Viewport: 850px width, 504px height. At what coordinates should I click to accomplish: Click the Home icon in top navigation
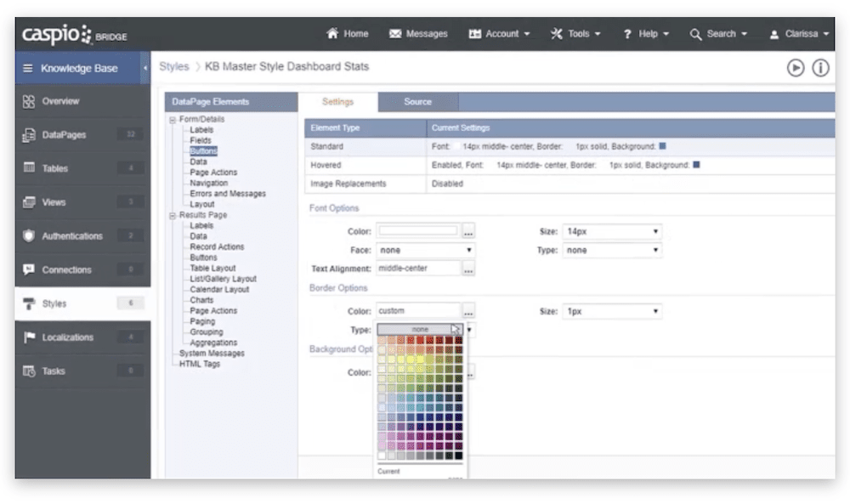pos(334,34)
